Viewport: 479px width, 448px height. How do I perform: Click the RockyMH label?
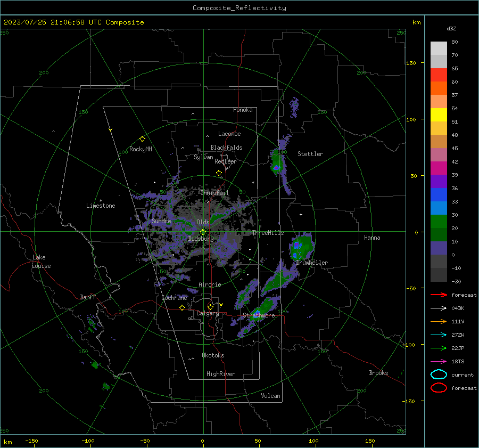141,149
